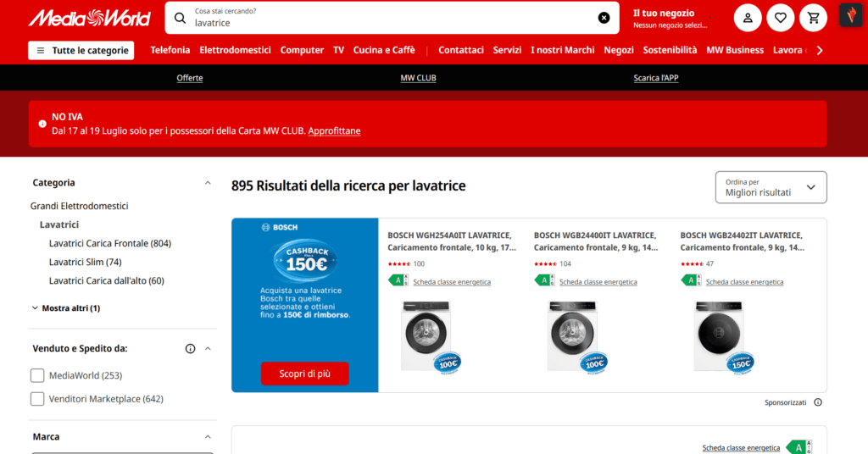This screenshot has width=868, height=454.
Task: Click the star rating of BOSCH WGB24400IT
Action: [545, 264]
